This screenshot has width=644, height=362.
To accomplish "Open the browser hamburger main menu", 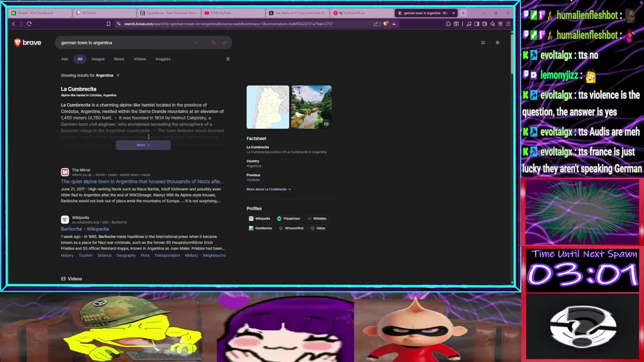I will tap(508, 24).
